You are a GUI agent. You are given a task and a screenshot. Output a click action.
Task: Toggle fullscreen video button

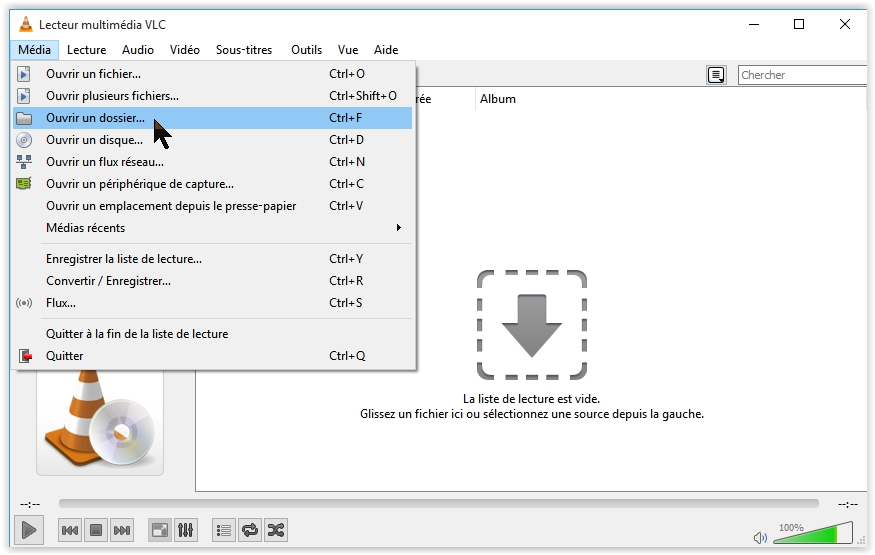[x=160, y=530]
